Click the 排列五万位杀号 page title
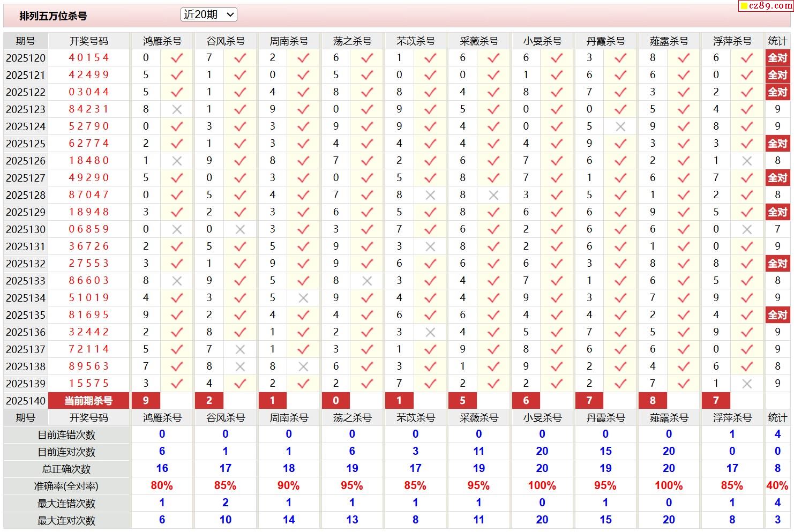Image resolution: width=794 pixels, height=532 pixels. 53,16
